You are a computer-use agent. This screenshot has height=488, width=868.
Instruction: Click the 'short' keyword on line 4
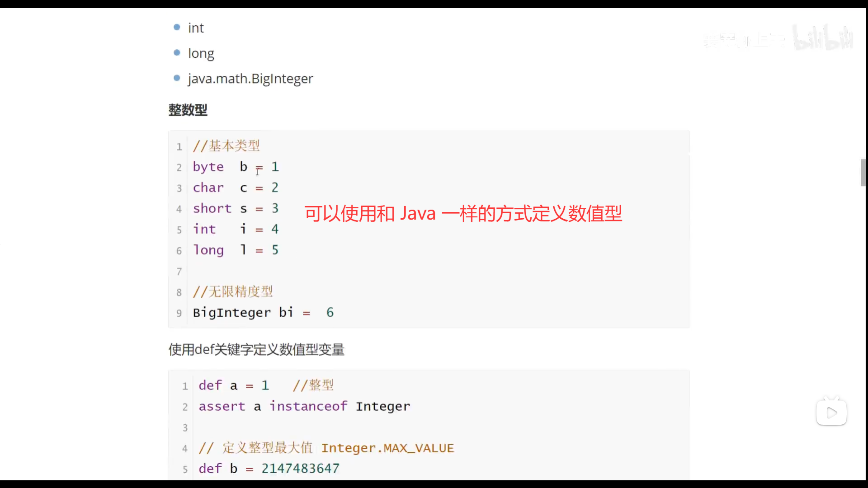212,208
